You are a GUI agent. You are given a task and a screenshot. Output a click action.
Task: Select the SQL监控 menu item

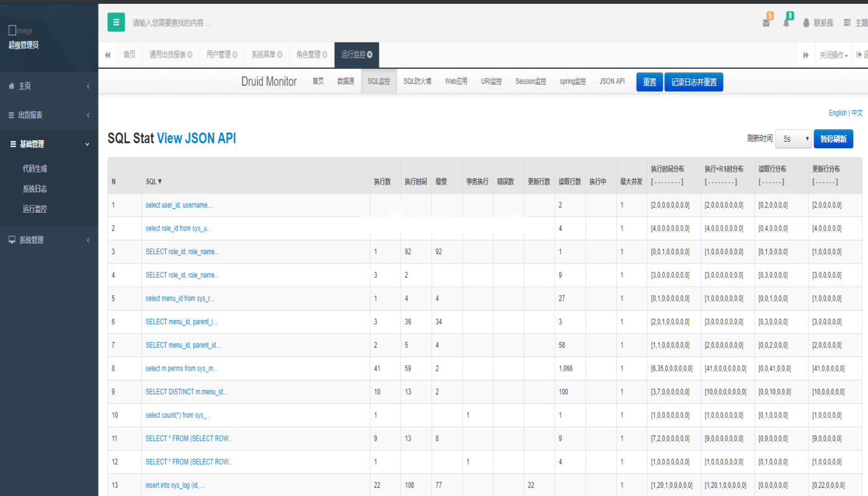pos(379,81)
